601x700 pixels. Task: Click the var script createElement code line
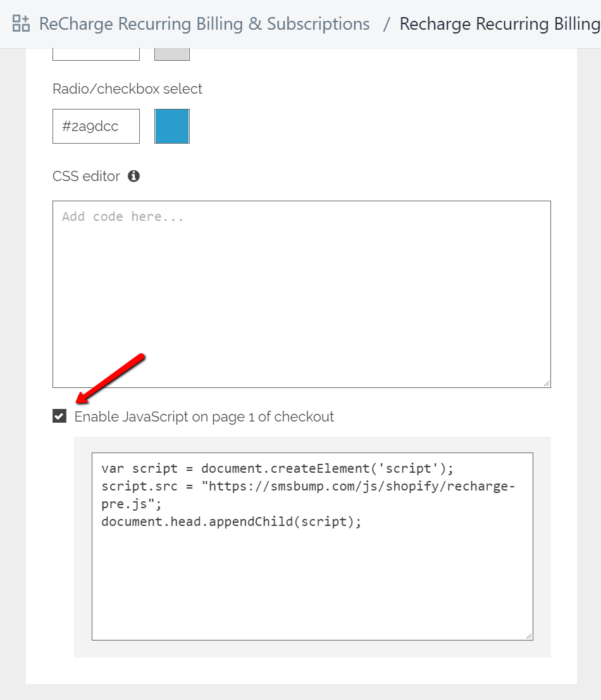[x=277, y=468]
